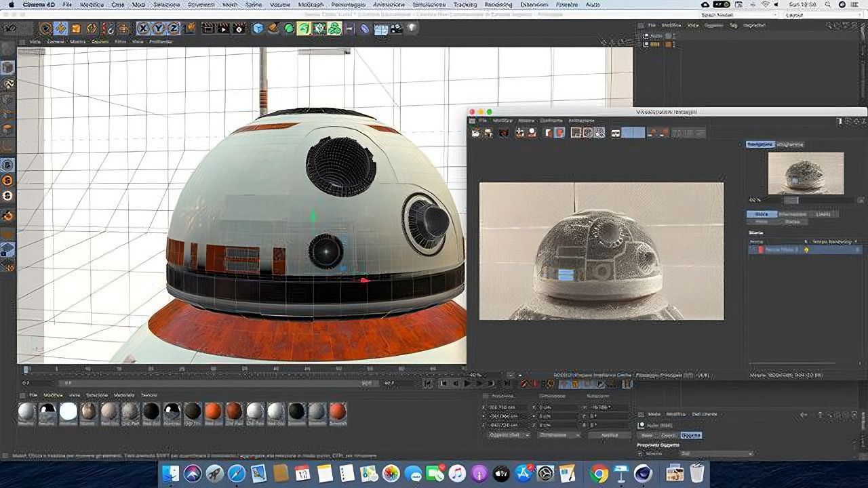Click the Play forward button in timeline
The image size is (868, 488).
click(467, 384)
